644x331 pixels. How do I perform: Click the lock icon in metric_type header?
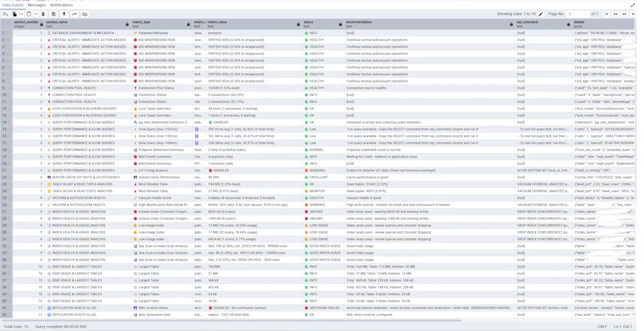(189, 24)
